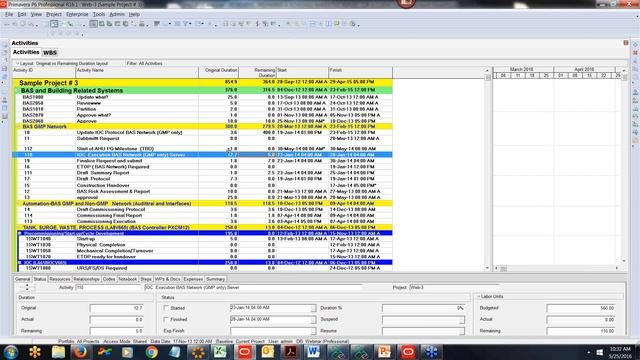Screen dimensions: 640x360
Task: Sort by the Start column header
Action: click(302, 73)
